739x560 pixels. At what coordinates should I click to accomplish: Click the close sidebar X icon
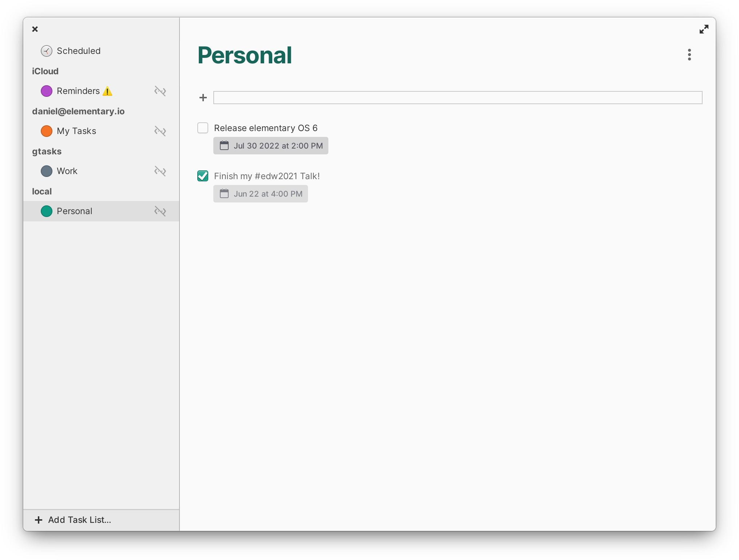(35, 29)
